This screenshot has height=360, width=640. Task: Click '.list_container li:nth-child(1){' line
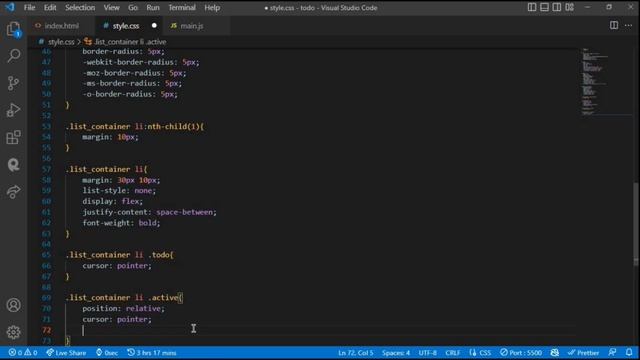point(135,127)
